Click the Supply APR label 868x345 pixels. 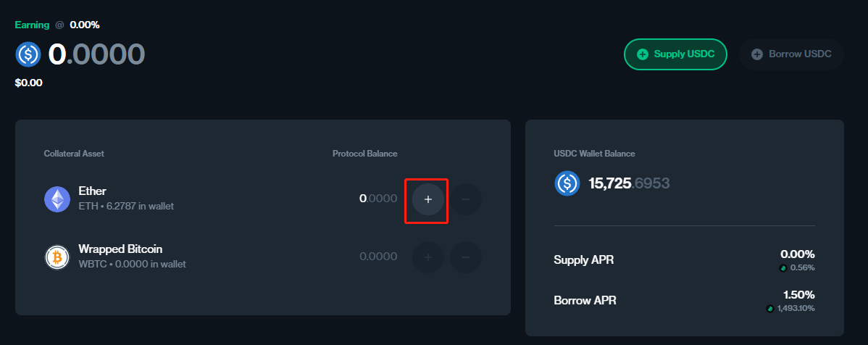[x=583, y=259]
